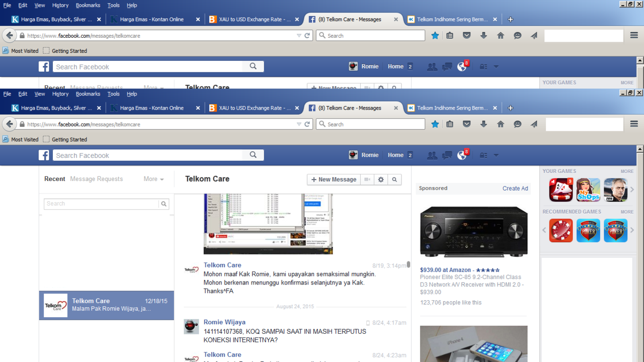Screen dimensions: 644x362
Task: Open the $939.00 at Amazon ad link
Action: [460, 270]
